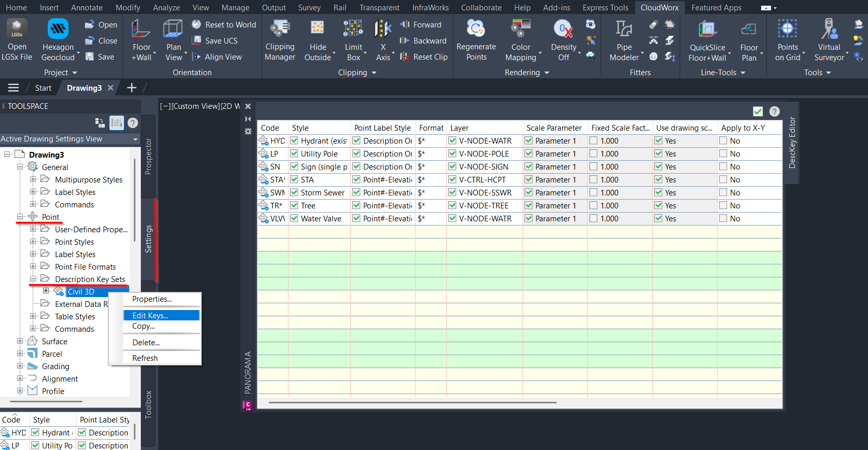Click Close in the Project panel
This screenshot has height=450, width=868.
[x=101, y=40]
